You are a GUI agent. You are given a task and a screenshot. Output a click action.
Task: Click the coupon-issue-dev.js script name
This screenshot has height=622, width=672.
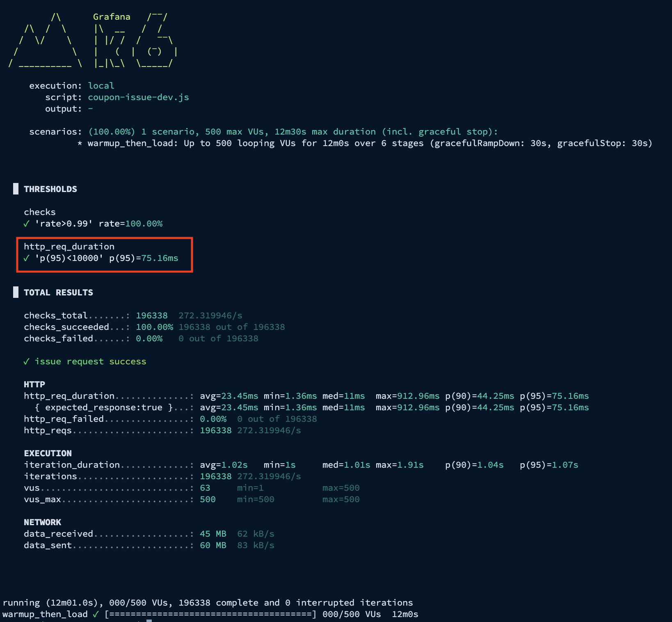coord(138,97)
